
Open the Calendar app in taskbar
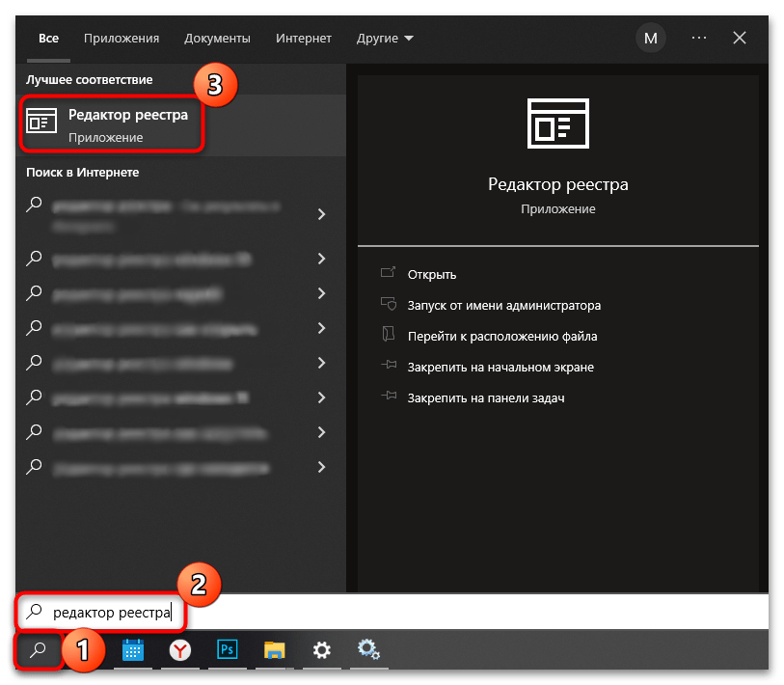(133, 651)
